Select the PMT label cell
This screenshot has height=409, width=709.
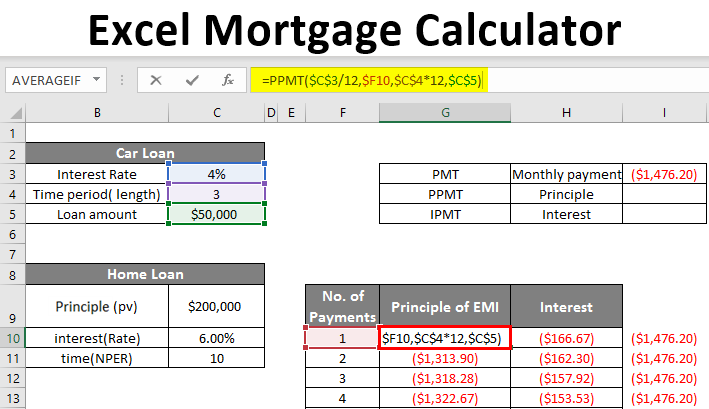coord(445,174)
